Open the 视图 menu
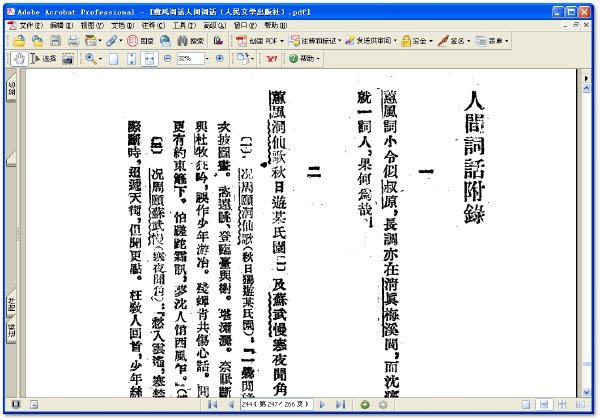The width and height of the screenshot is (600, 420). click(92, 25)
